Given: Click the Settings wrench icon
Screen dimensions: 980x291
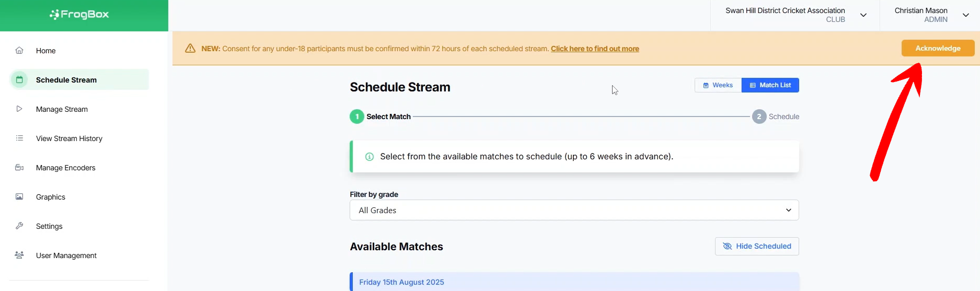Looking at the screenshot, I should pos(19,226).
